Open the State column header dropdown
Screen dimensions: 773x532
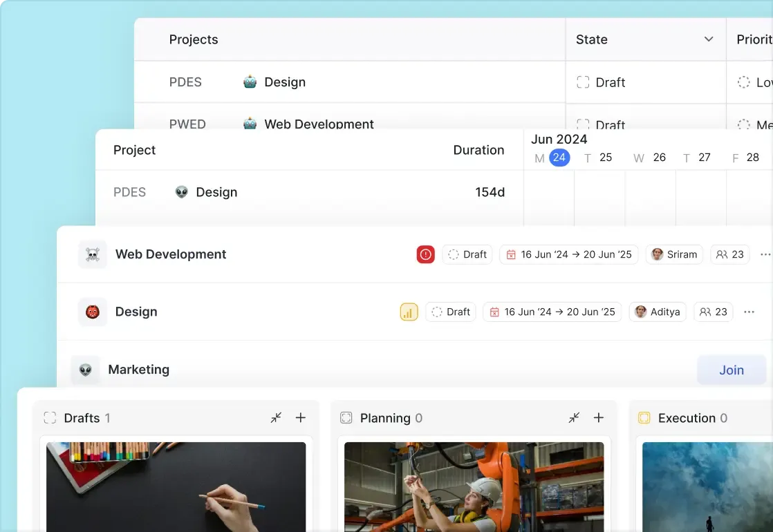tap(708, 39)
